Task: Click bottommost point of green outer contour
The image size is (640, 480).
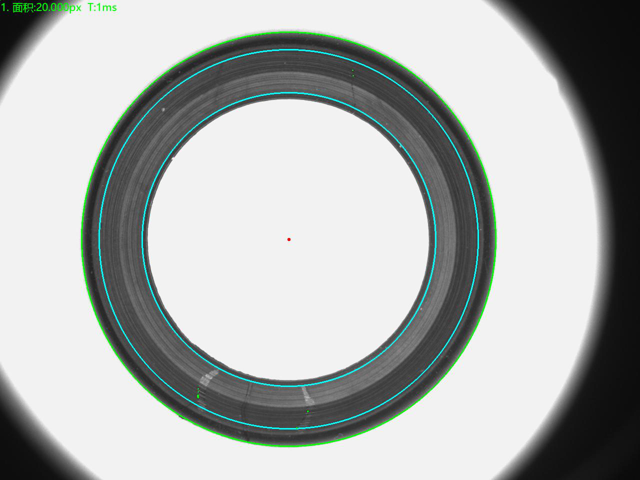Action: [289, 446]
